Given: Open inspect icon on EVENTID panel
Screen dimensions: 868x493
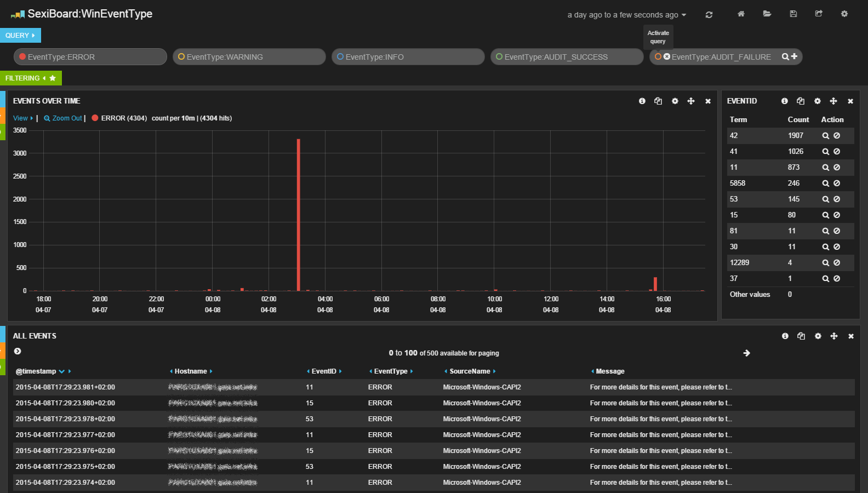Looking at the screenshot, I should pos(801,101).
